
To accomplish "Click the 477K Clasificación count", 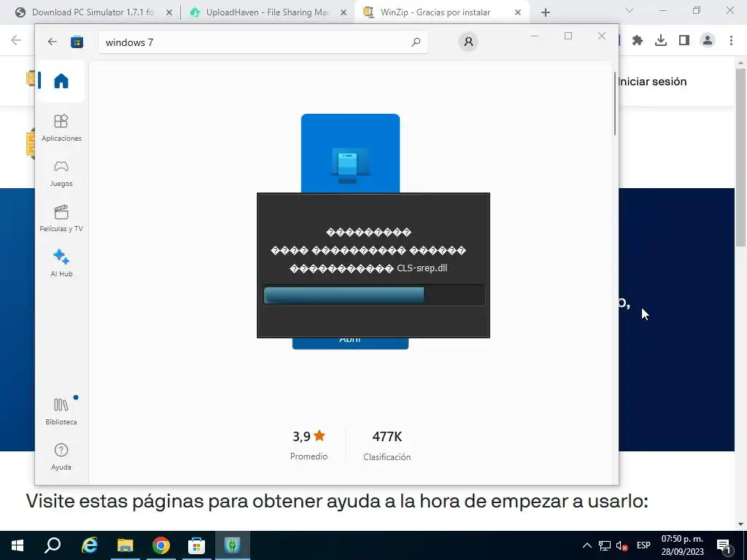I will point(387,446).
